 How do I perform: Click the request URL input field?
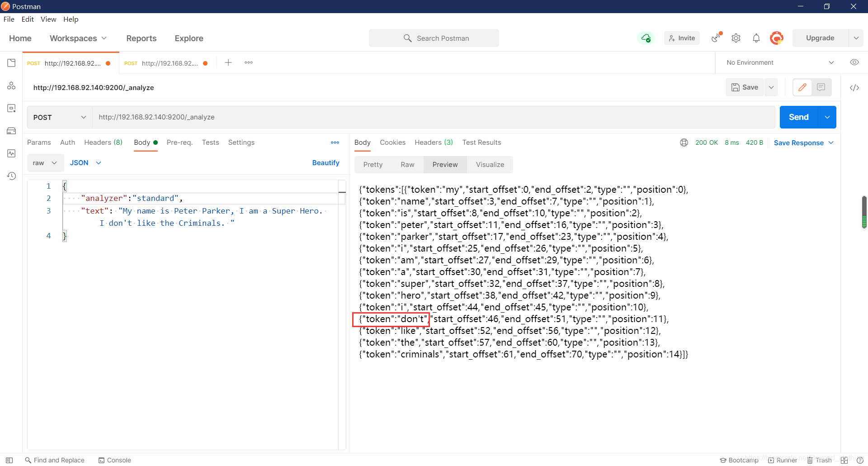coord(434,117)
